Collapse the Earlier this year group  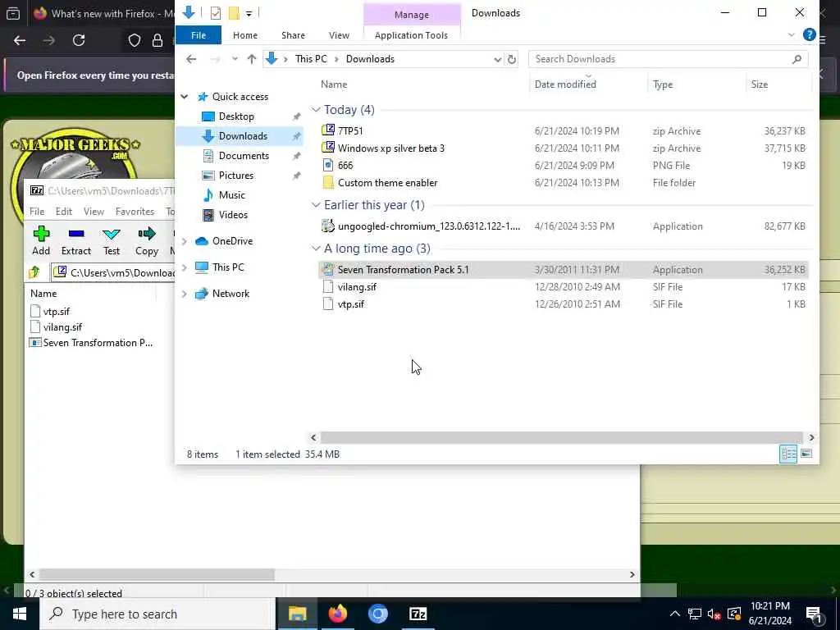click(x=316, y=205)
